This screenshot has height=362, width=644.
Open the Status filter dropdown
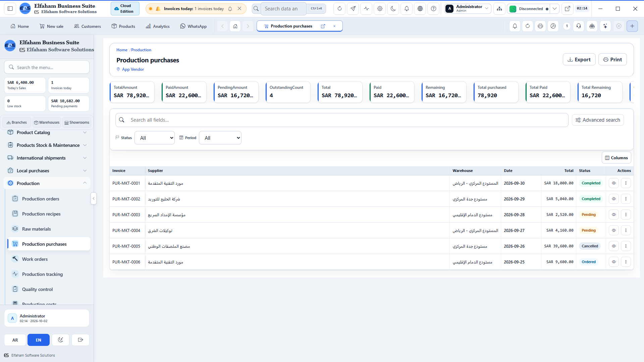pyautogui.click(x=155, y=138)
